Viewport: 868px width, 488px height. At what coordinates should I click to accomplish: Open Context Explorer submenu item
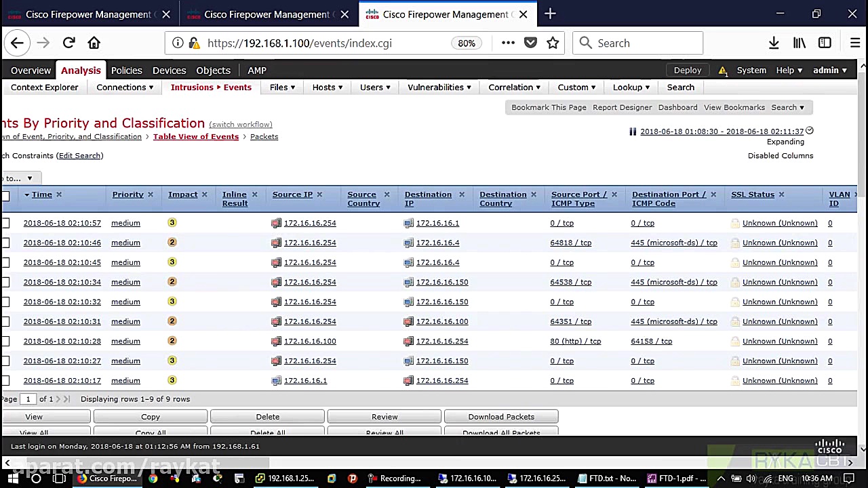45,87
